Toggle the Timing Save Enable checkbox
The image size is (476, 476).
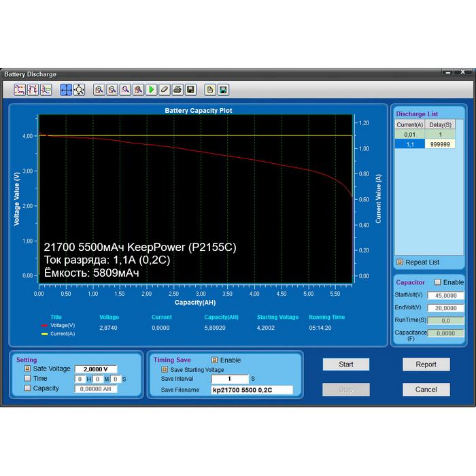coord(214,360)
